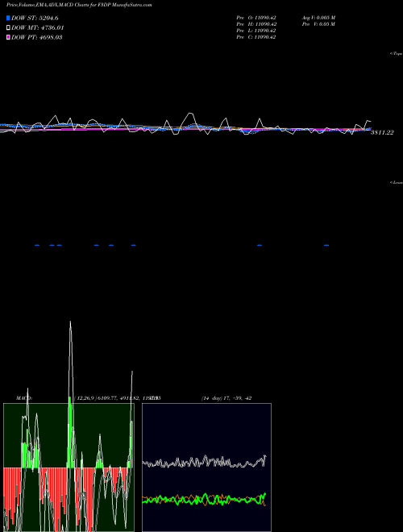Click the MACD histogram chart panel

tap(69, 468)
